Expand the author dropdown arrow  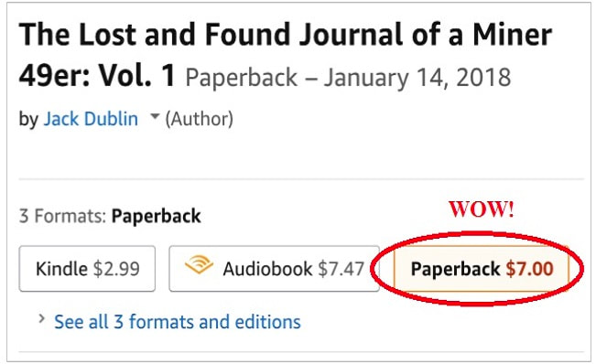tap(155, 116)
